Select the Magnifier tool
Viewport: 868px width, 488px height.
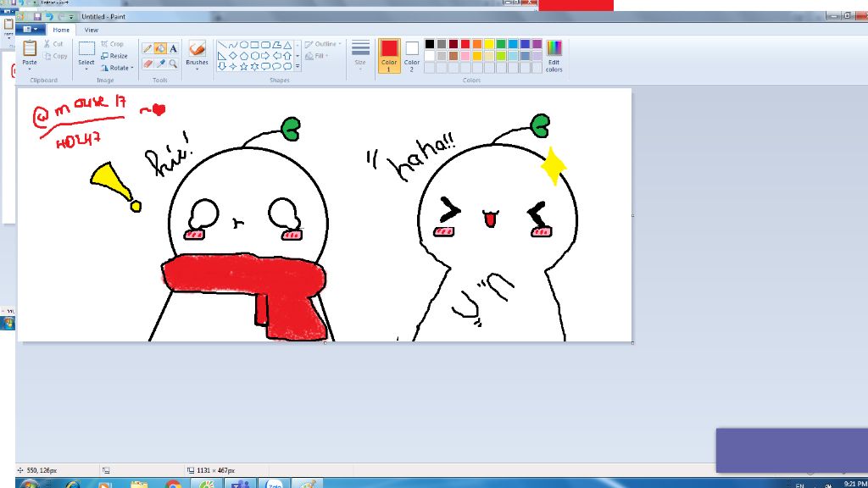point(173,64)
